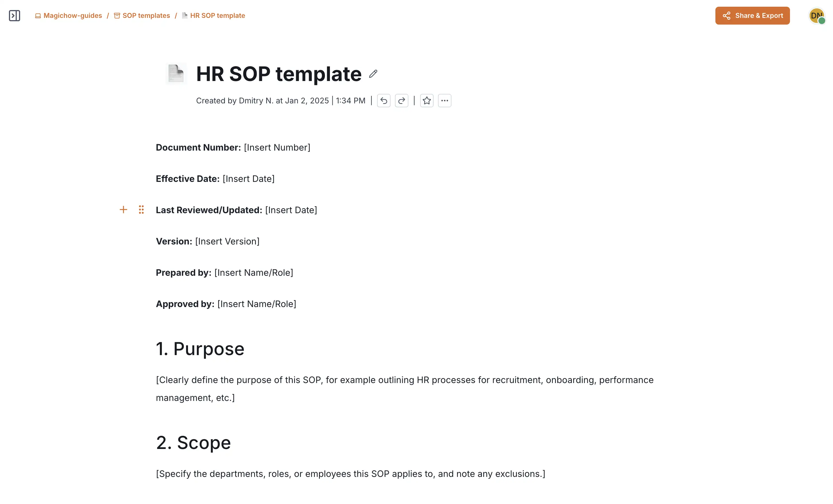Open the Magichow-guides breadcrumb link

[72, 16]
